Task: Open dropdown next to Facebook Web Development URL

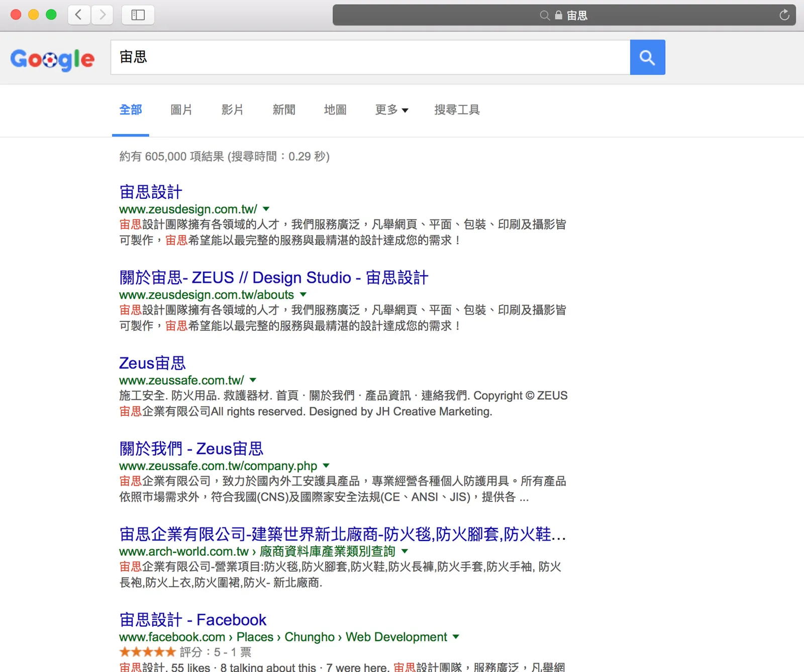Action: 456,637
